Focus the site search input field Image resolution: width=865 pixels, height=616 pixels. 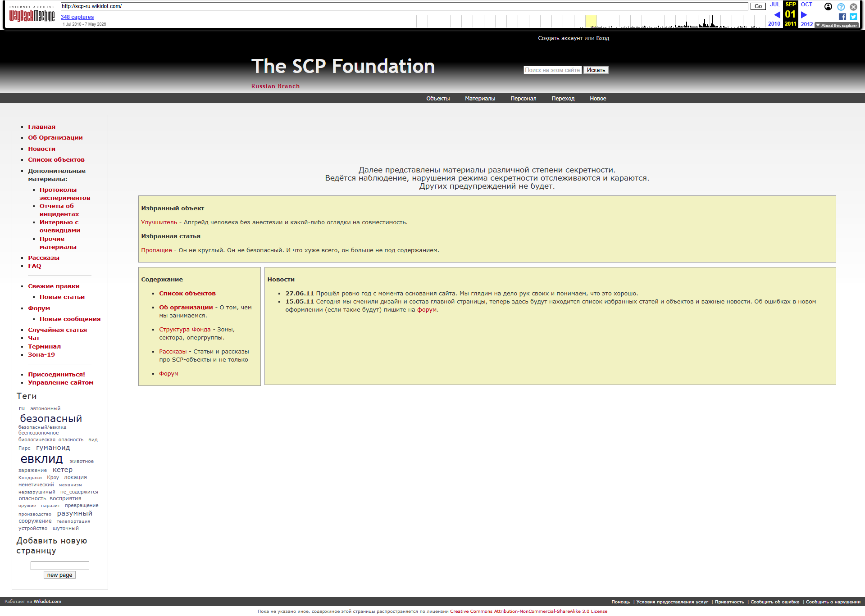[552, 70]
